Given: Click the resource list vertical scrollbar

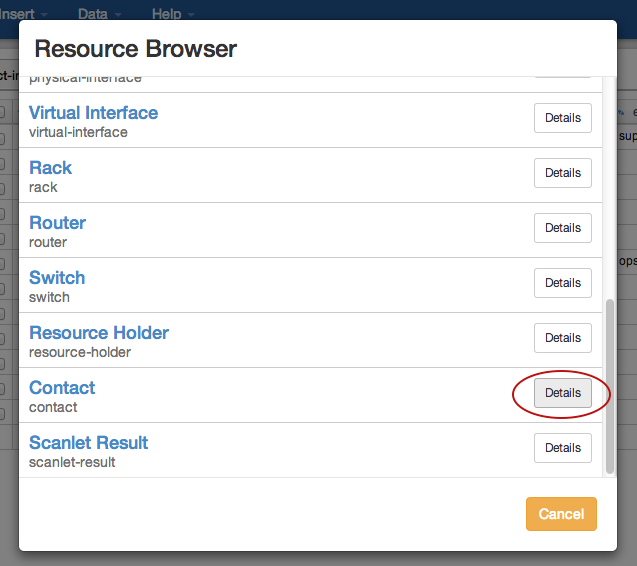Looking at the screenshot, I should coord(610,385).
